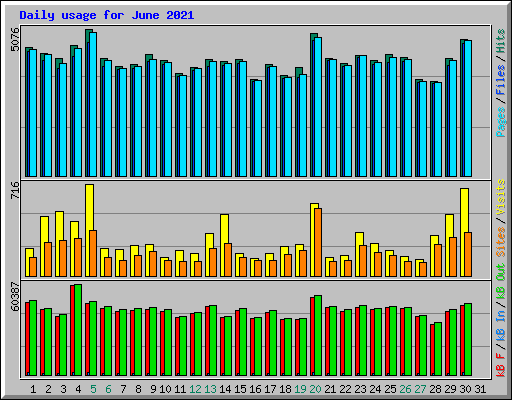
Task: Click the 'Visits' legend label
Action: pos(501,197)
